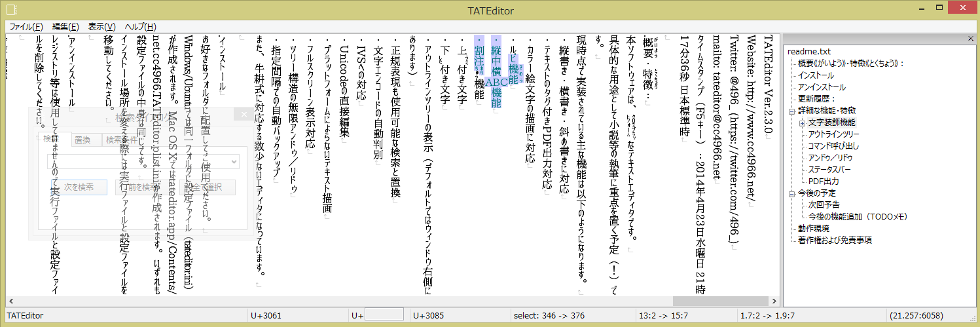Click 'select: 346 -> 376' status entry
The height and width of the screenshot is (327, 980).
tap(549, 316)
